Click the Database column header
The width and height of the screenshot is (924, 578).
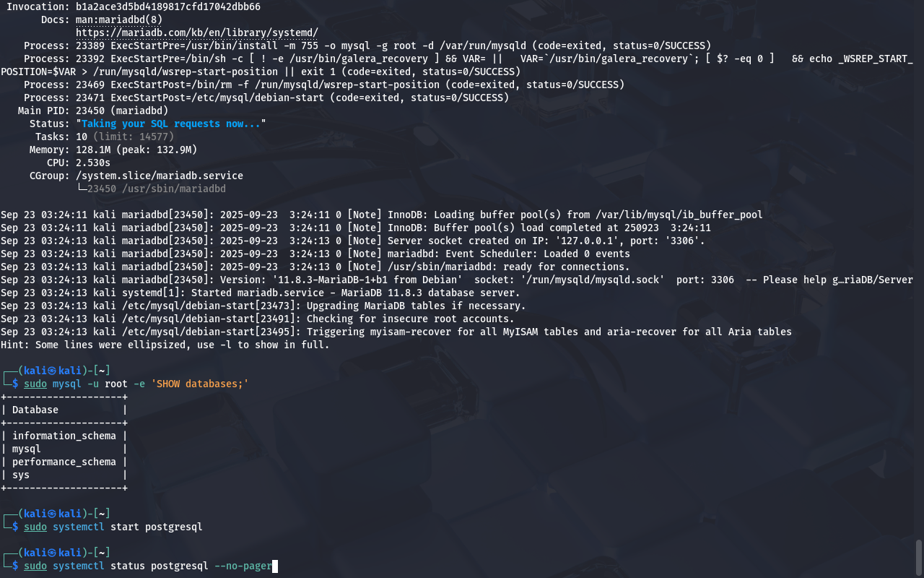[x=35, y=410]
